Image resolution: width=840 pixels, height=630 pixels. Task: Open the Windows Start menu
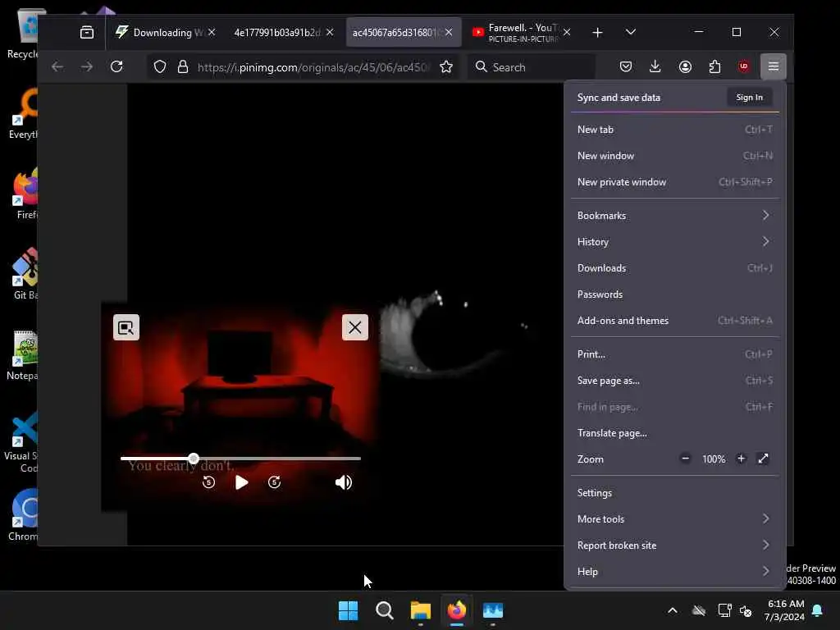pos(348,610)
